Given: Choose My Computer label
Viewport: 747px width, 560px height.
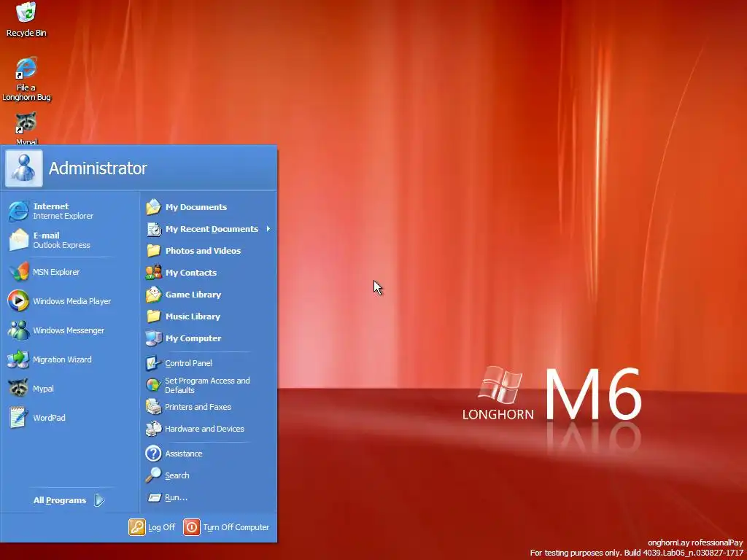Looking at the screenshot, I should click(x=193, y=338).
